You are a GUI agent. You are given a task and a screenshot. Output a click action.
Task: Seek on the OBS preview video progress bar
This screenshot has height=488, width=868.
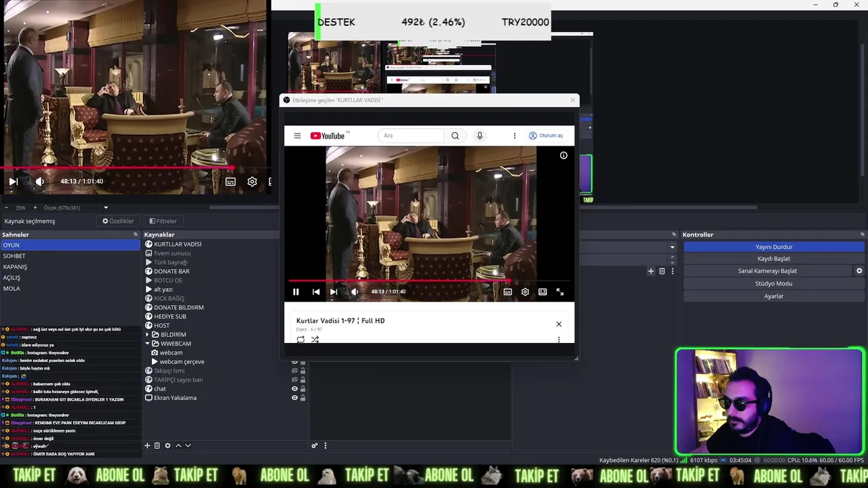click(136, 167)
